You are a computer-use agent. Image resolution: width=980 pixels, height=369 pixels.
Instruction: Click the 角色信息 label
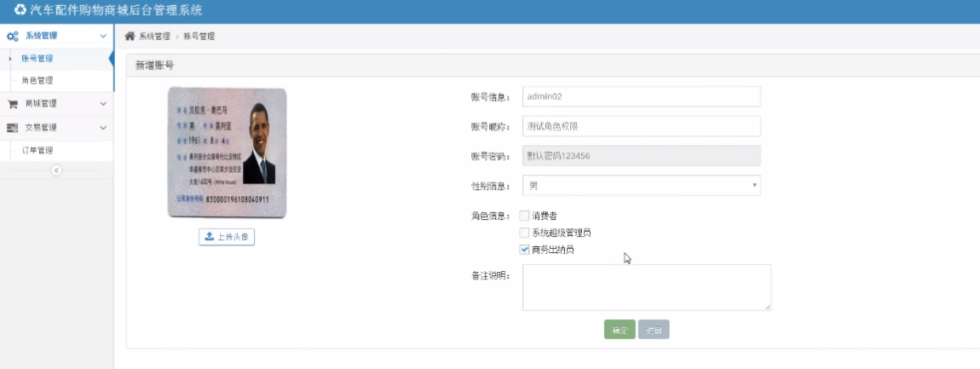(490, 216)
